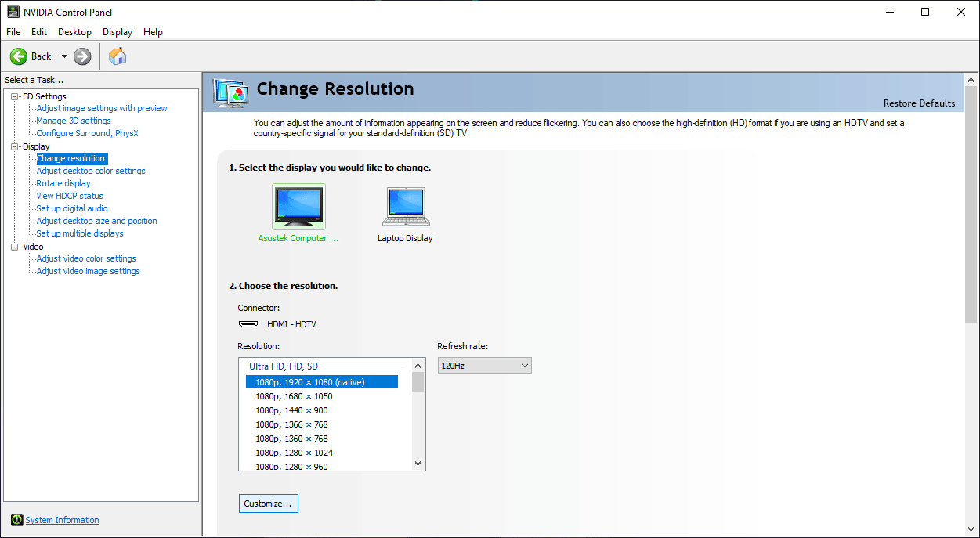The height and width of the screenshot is (538, 980).
Task: Open the Help menu
Action: point(153,32)
